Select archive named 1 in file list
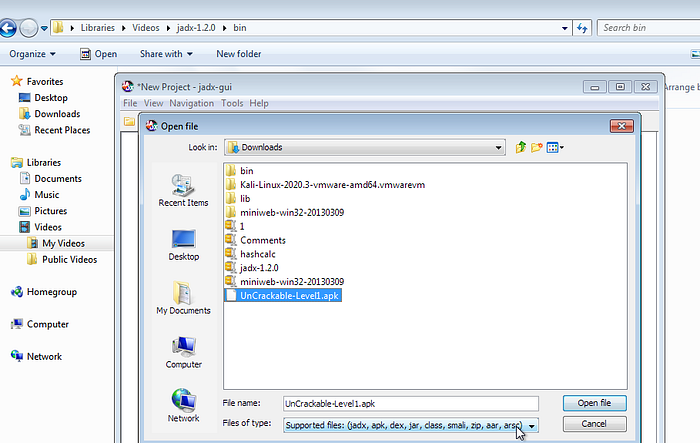This screenshot has width=700, height=443. [x=235, y=226]
